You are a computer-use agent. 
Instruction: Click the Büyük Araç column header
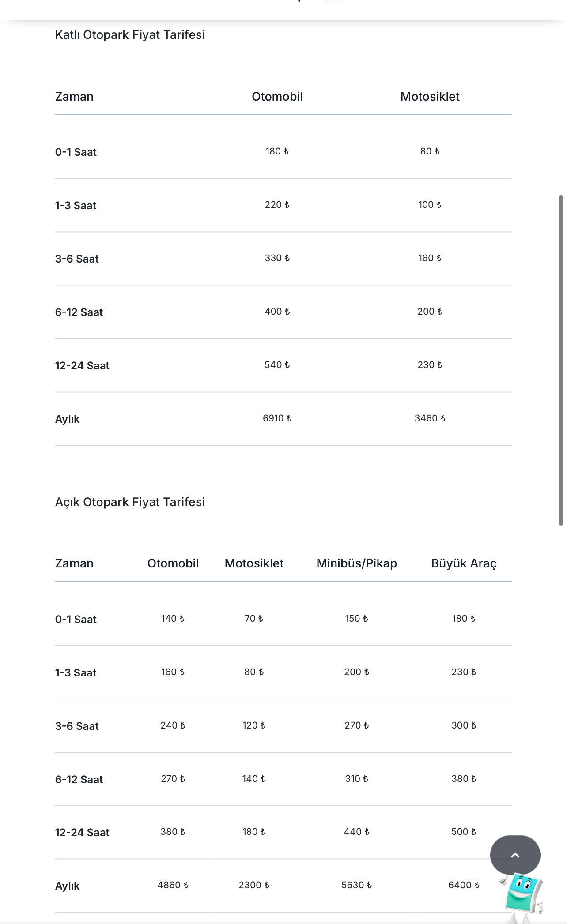(464, 563)
